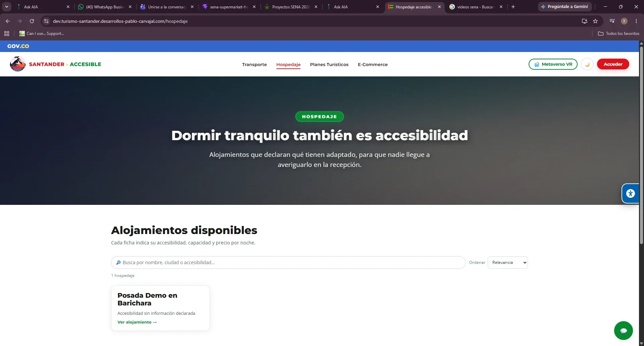Follow the Ver alojamiento link

tap(137, 322)
